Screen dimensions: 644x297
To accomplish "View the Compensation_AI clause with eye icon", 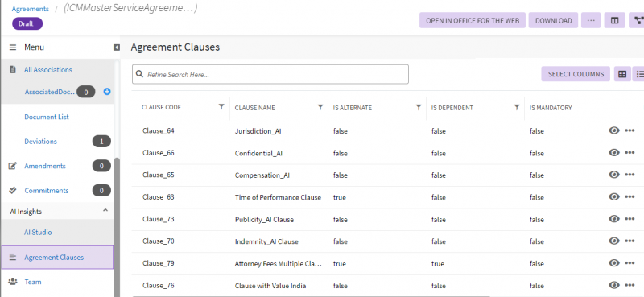I will [614, 175].
